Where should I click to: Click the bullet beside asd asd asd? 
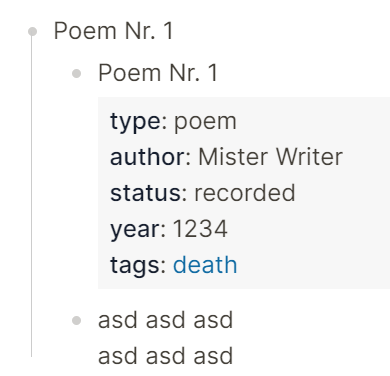(77, 320)
